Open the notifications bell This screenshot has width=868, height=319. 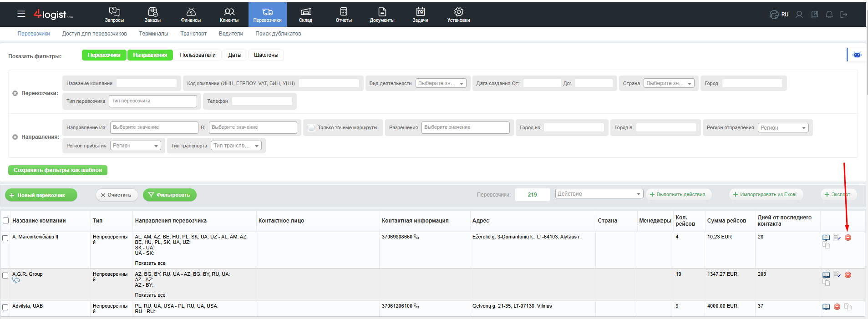click(x=829, y=15)
